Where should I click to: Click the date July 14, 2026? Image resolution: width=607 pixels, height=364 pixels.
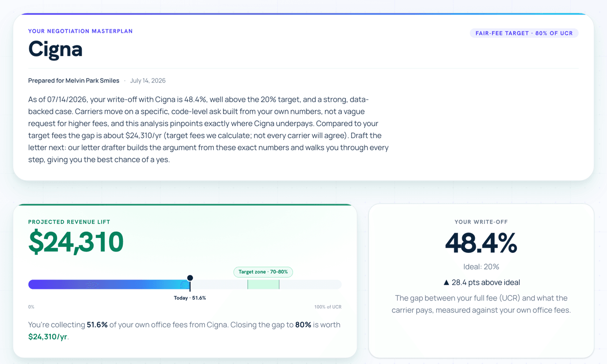[x=148, y=80]
